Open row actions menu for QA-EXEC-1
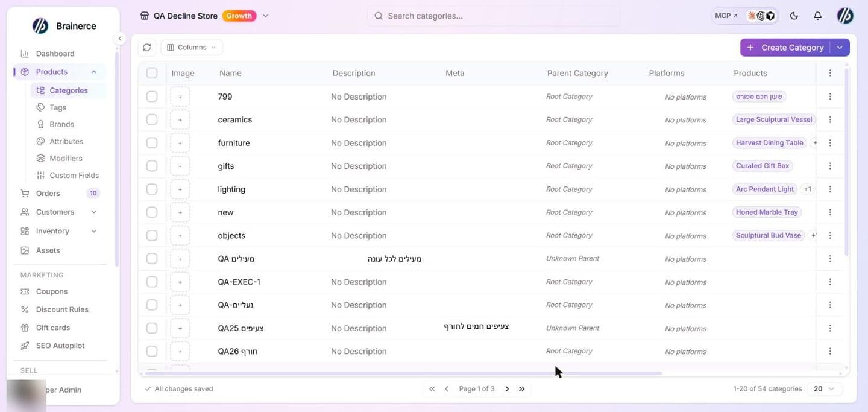 (x=830, y=282)
